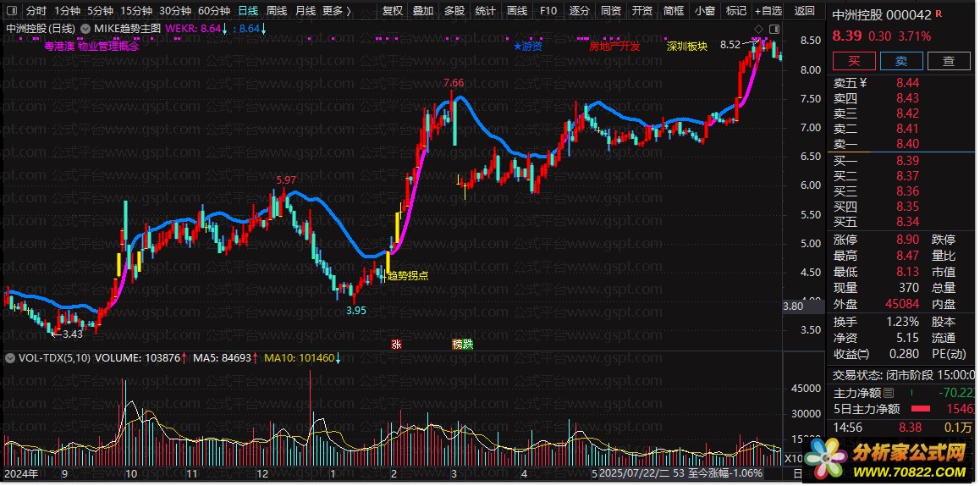
Task: Switch to the 5分钟 chart period
Action: coord(100,11)
